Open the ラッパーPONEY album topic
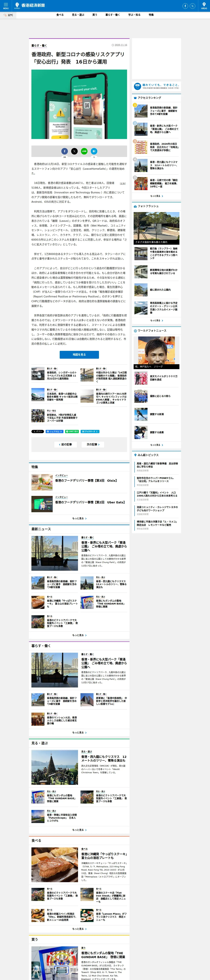The height and width of the screenshot is (980, 210). click(x=156, y=479)
